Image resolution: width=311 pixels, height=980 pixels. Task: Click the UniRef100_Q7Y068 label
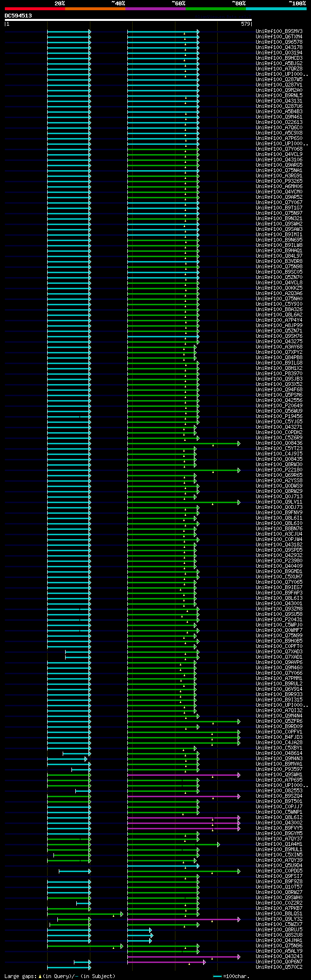tap(279, 149)
